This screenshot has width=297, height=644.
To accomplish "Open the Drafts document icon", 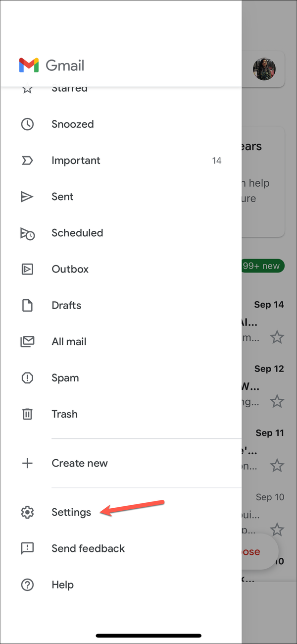I will tap(28, 305).
